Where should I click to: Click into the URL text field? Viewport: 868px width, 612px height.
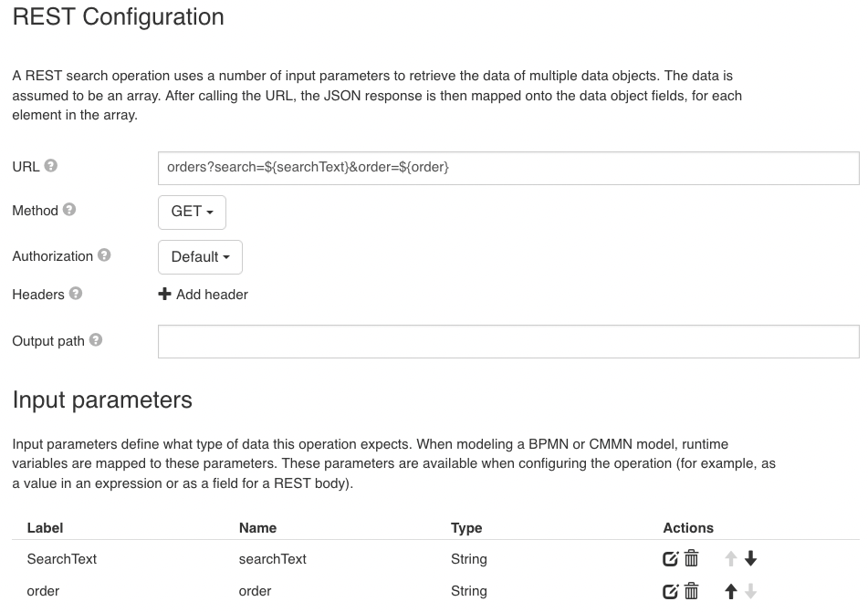pyautogui.click(x=507, y=168)
